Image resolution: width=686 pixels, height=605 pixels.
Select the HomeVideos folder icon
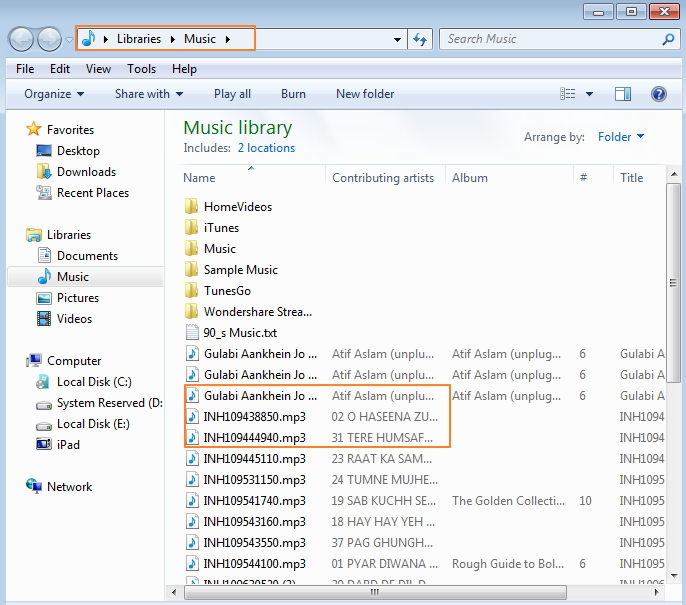pos(191,206)
